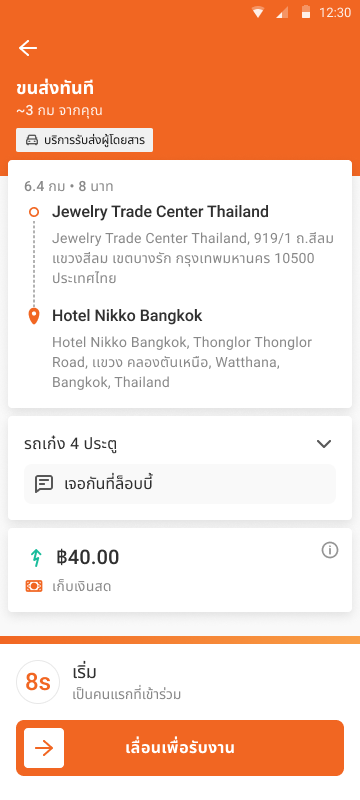Tap the เจอกันที่ล็อบบี้ note field

pos(180,484)
